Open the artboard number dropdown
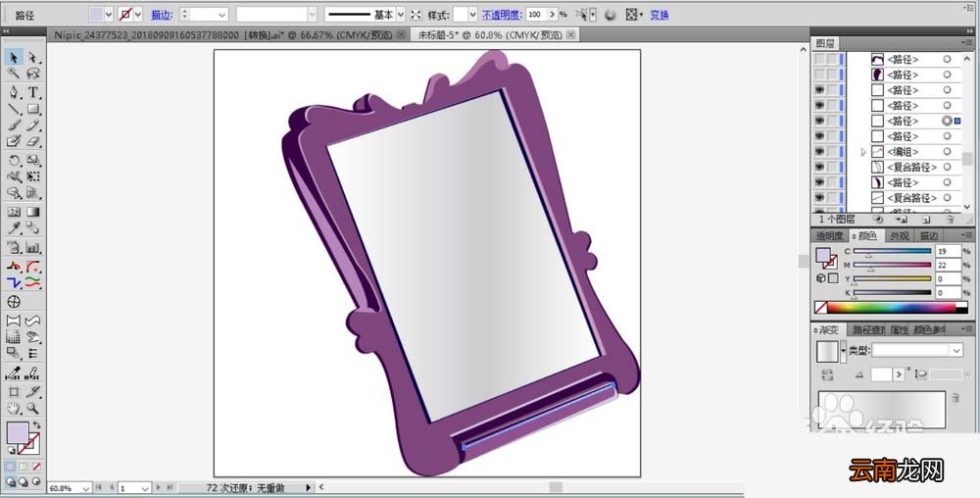This screenshot has width=980, height=498. (145, 488)
